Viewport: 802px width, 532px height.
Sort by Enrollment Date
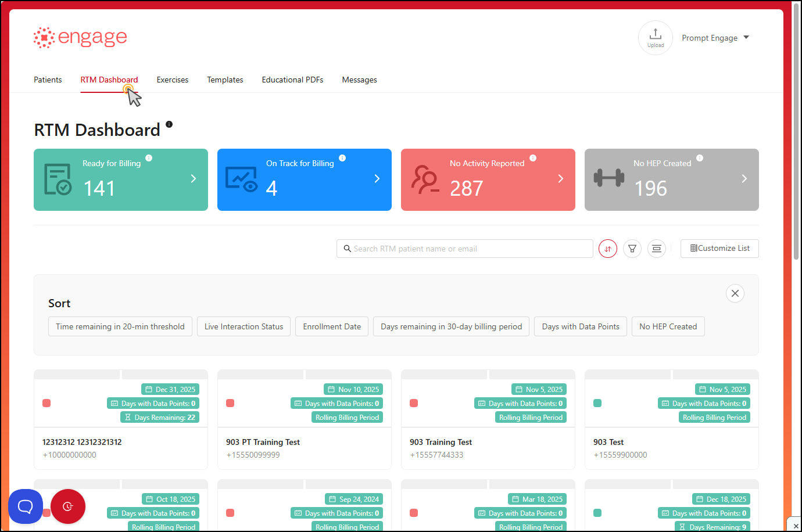(x=332, y=326)
